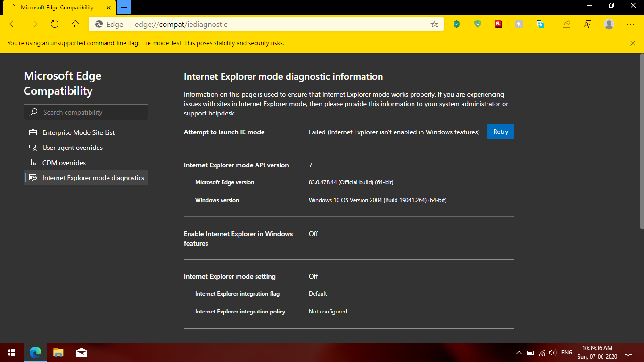Go to the home page icon
Screen dimensions: 644x362
tap(75, 25)
